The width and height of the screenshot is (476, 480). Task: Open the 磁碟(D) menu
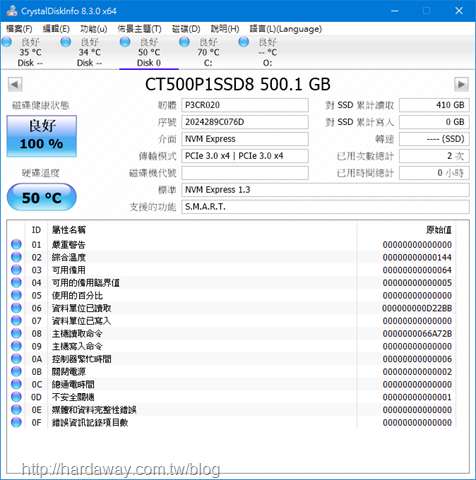(x=186, y=29)
